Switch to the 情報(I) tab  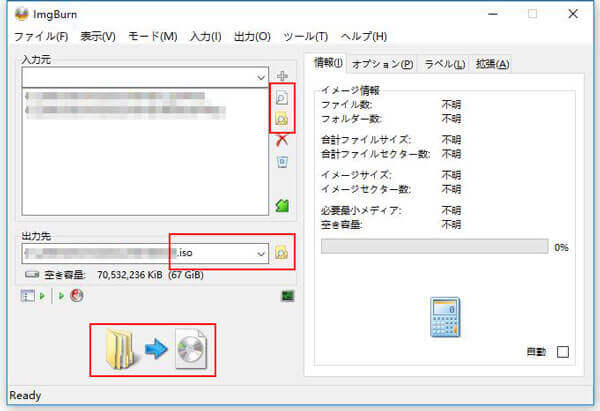click(328, 63)
